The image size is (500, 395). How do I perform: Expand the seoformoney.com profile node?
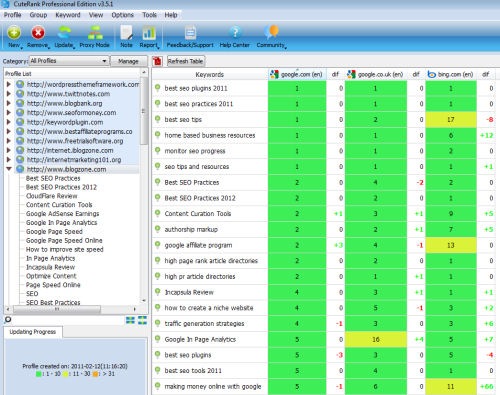[x=9, y=113]
